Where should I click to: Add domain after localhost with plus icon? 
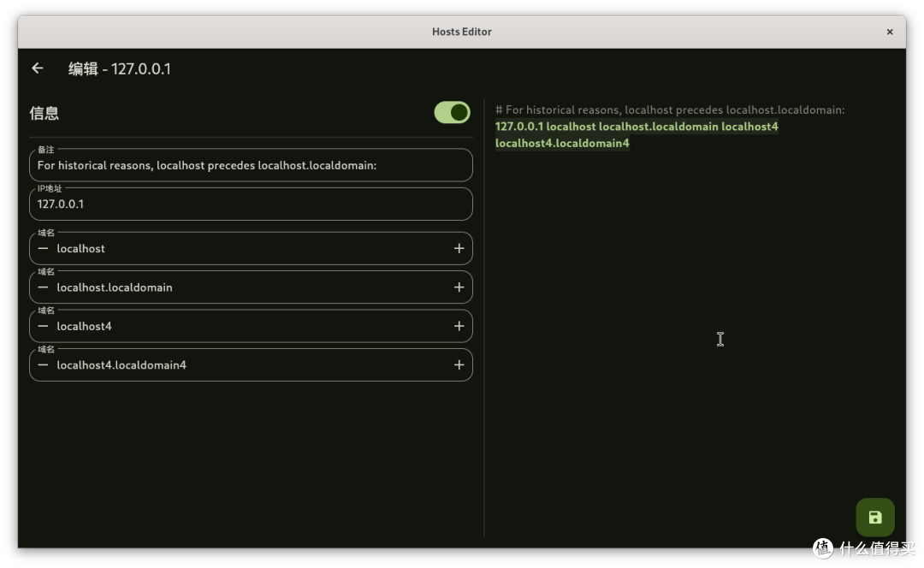(x=459, y=249)
